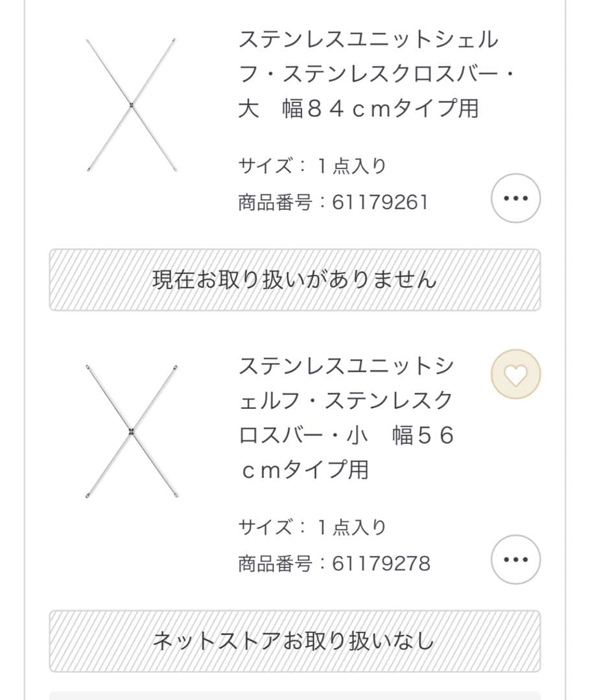Tap the 商品番号 label above the ネットストアお取り扱いなし button

point(276,564)
